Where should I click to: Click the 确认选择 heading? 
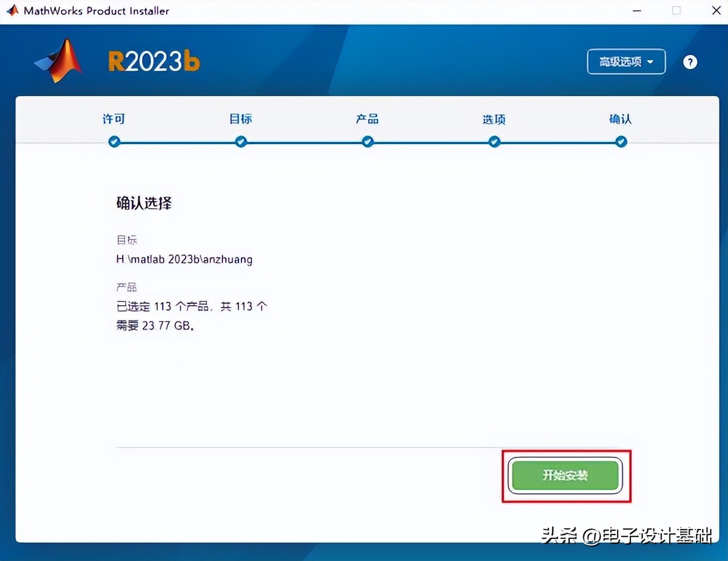coord(144,203)
